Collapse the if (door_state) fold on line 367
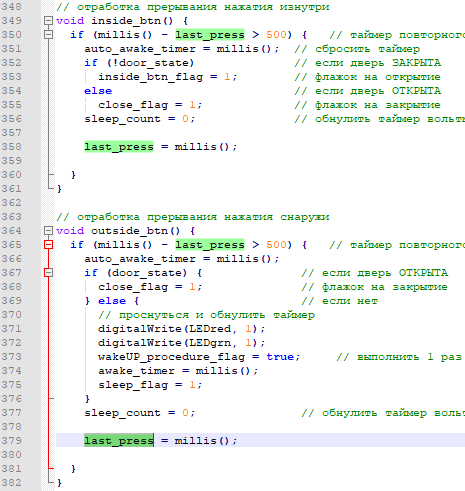Image resolution: width=465 pixels, height=491 pixels. tap(49, 273)
